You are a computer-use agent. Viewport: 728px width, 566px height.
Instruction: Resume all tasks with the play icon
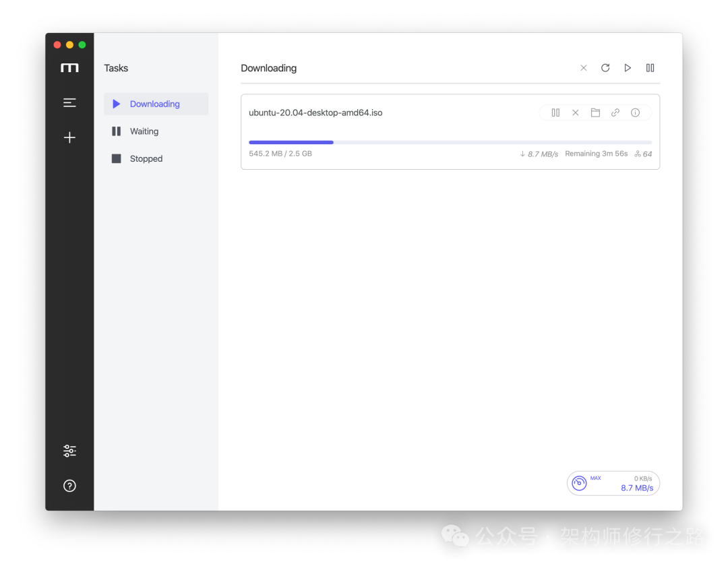click(x=628, y=68)
